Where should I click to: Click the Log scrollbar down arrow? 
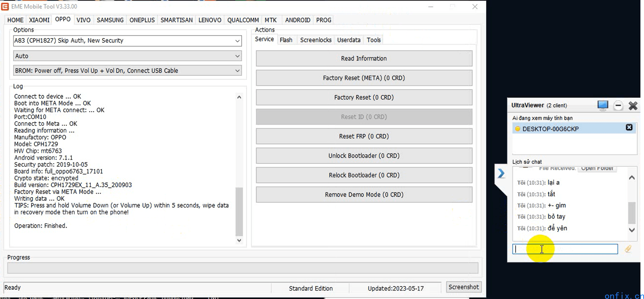[x=239, y=240]
